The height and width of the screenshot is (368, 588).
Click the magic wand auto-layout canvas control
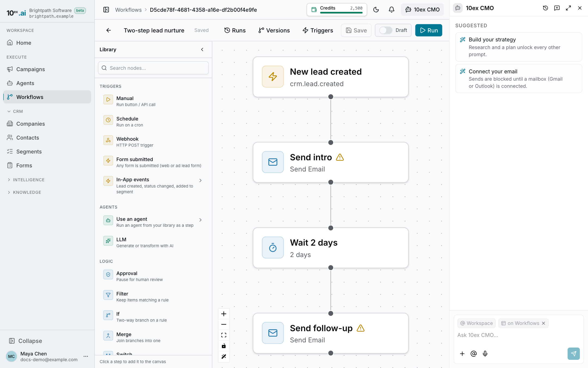click(x=224, y=357)
